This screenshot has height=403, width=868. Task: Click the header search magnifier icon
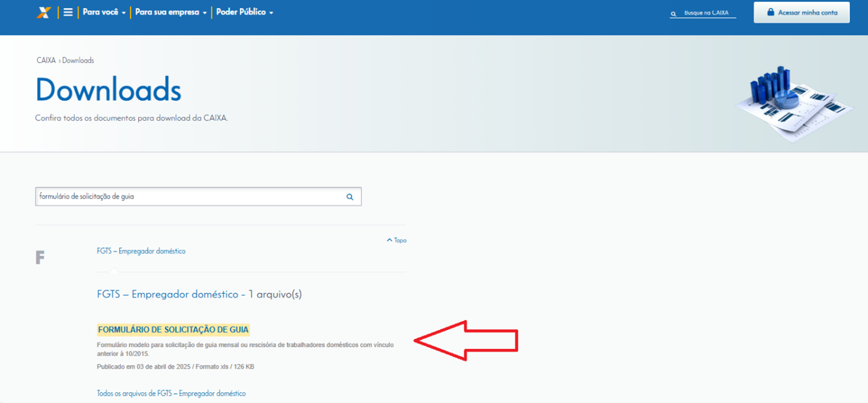click(x=673, y=13)
